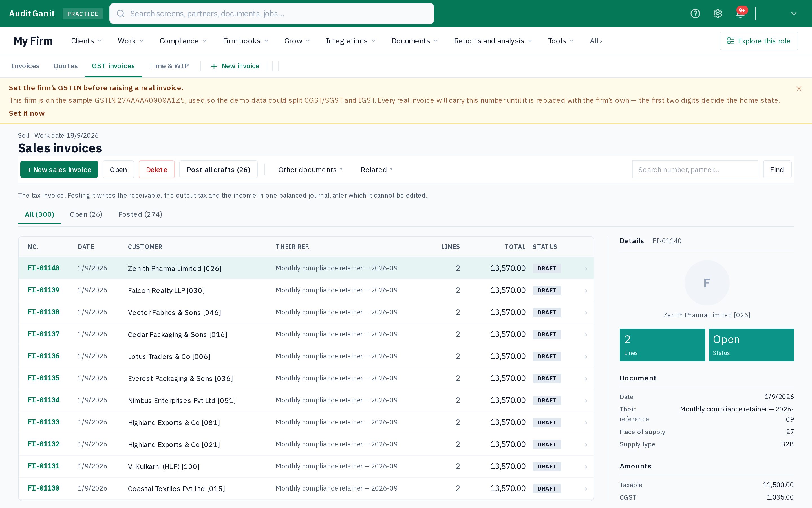
Task: Open the help question-mark icon
Action: point(695,14)
